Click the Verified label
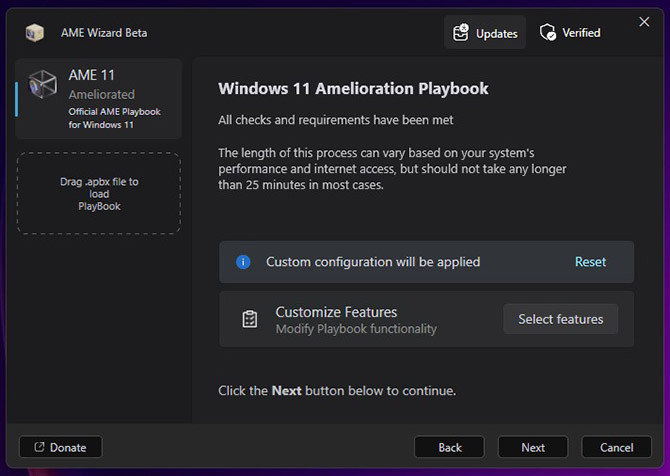Screen dimensions: 670x476 pyautogui.click(x=581, y=33)
